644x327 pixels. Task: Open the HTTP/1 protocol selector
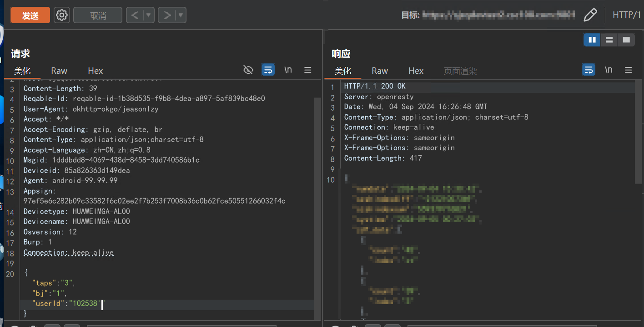point(626,15)
